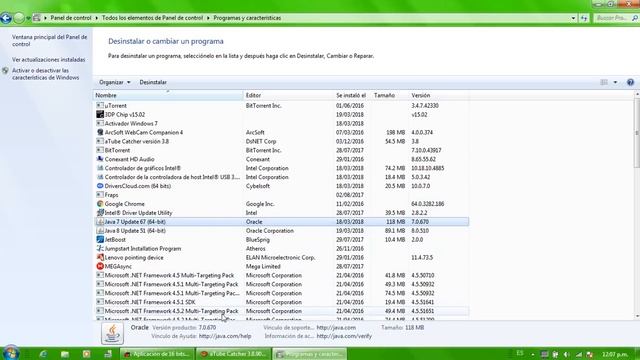Open the folder Explorer taskbar icon

(64, 354)
